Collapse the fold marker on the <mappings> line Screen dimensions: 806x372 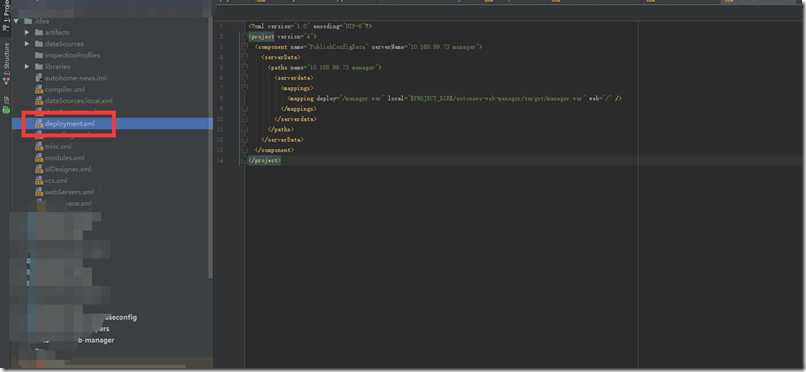(246, 88)
